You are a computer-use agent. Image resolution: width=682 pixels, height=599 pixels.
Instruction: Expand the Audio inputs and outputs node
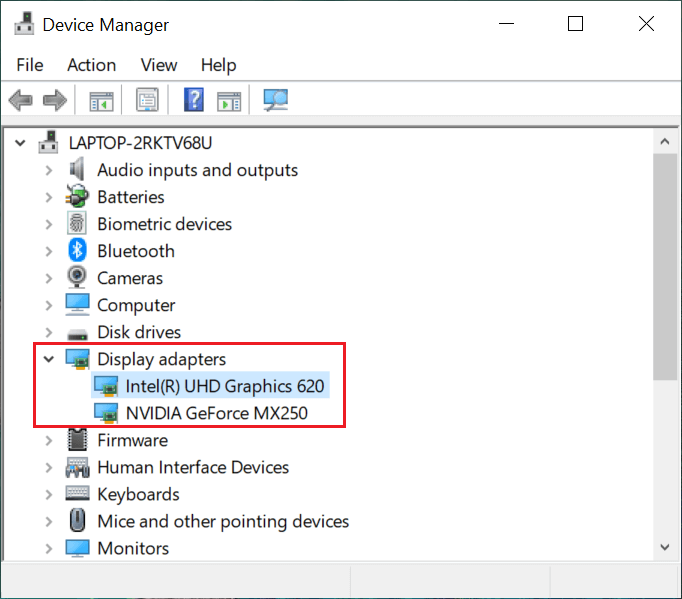coord(48,170)
